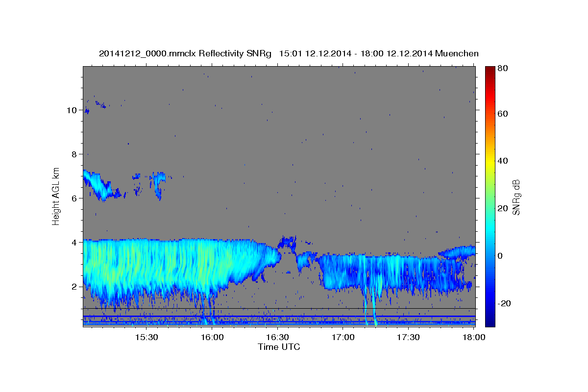
Task: Click the colorbar value 20
Action: point(503,208)
